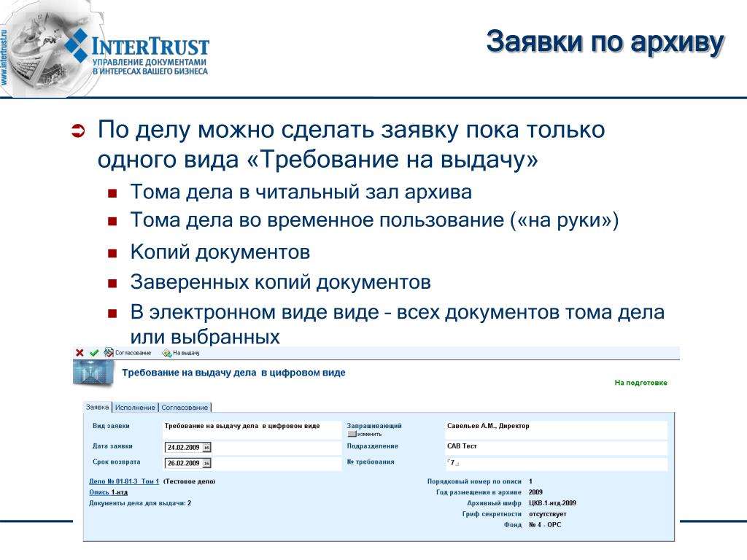The image size is (747, 560).
Task: Click the Гриф секретности value отсутствует
Action: click(547, 514)
